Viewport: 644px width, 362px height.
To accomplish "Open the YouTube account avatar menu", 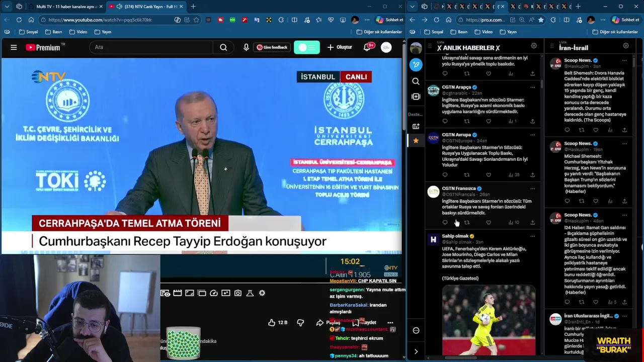I will (386, 47).
